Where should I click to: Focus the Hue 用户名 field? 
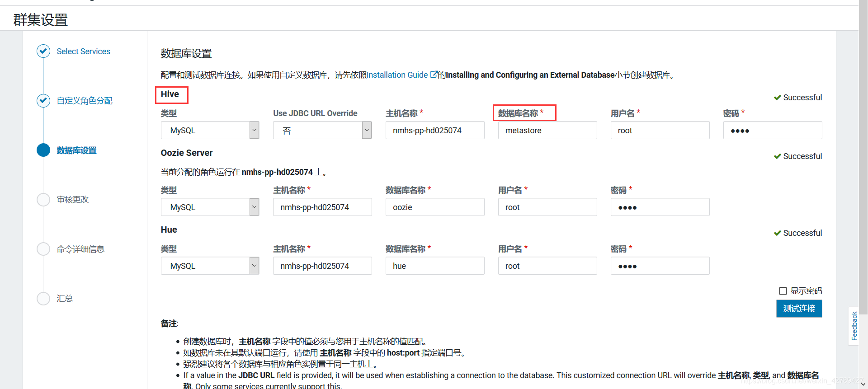(x=547, y=266)
